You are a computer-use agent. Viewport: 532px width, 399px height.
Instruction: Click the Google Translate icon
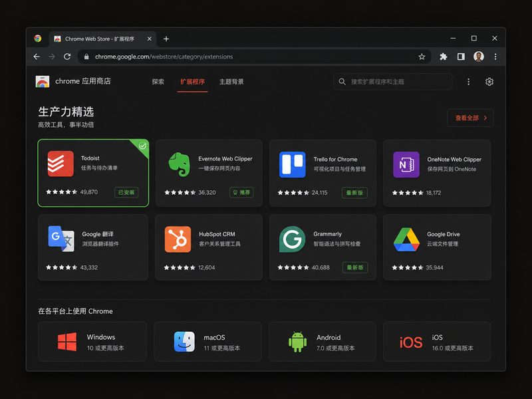click(61, 239)
